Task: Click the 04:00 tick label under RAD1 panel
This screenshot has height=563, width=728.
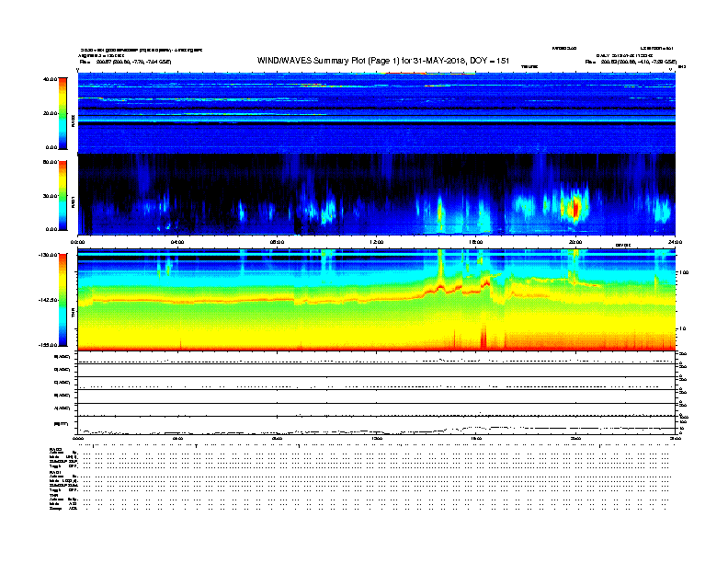Action: pos(177,242)
